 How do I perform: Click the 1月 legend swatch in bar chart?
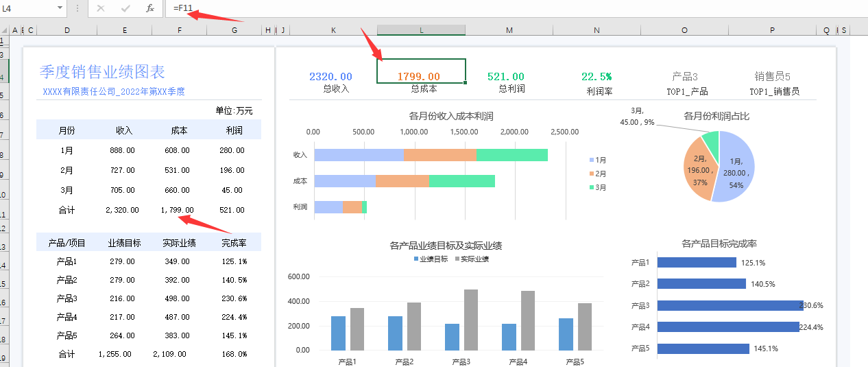point(592,159)
